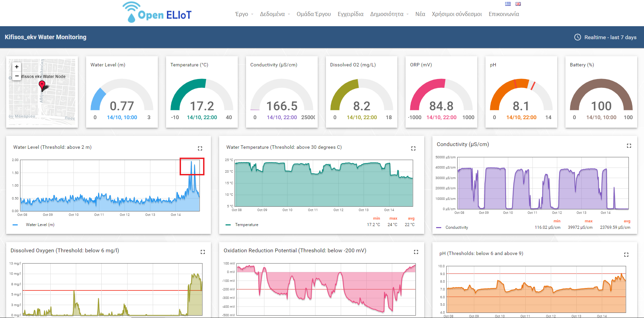Viewport: 644px width, 318px height.
Task: Click conductivity max value 39972 μS/cm
Action: (580, 227)
